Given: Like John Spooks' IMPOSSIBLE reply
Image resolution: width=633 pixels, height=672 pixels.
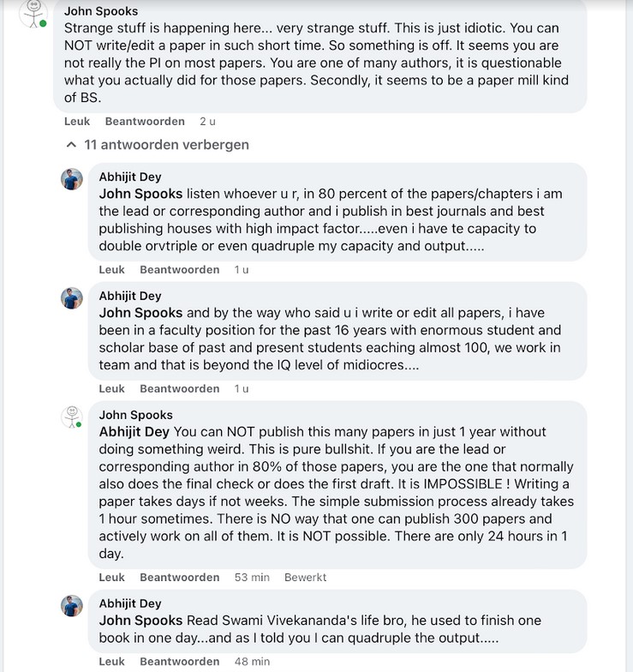Looking at the screenshot, I should [x=111, y=578].
